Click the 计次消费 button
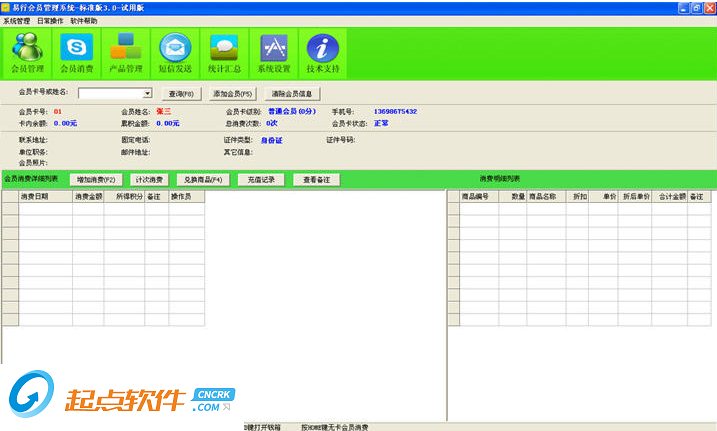 click(x=149, y=180)
